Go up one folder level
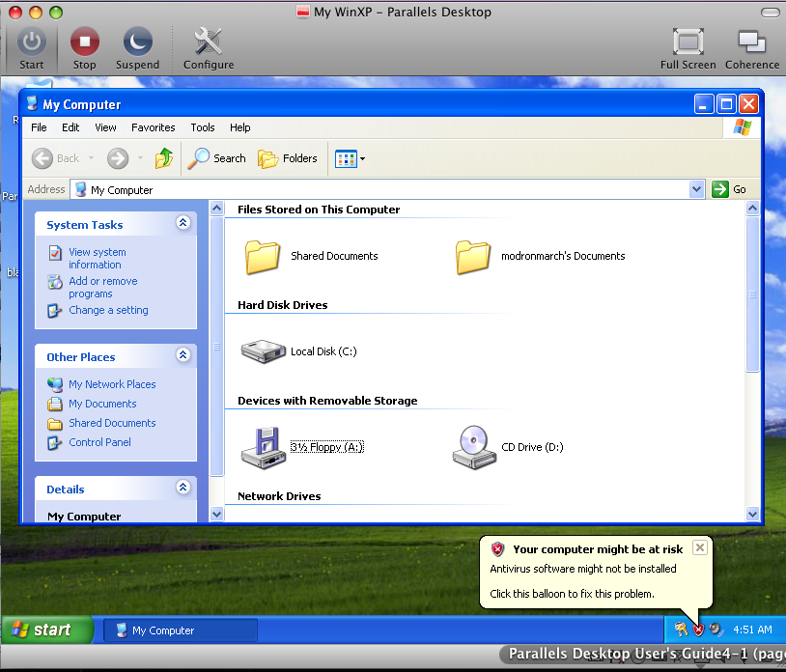The height and width of the screenshot is (672, 786). 164,158
